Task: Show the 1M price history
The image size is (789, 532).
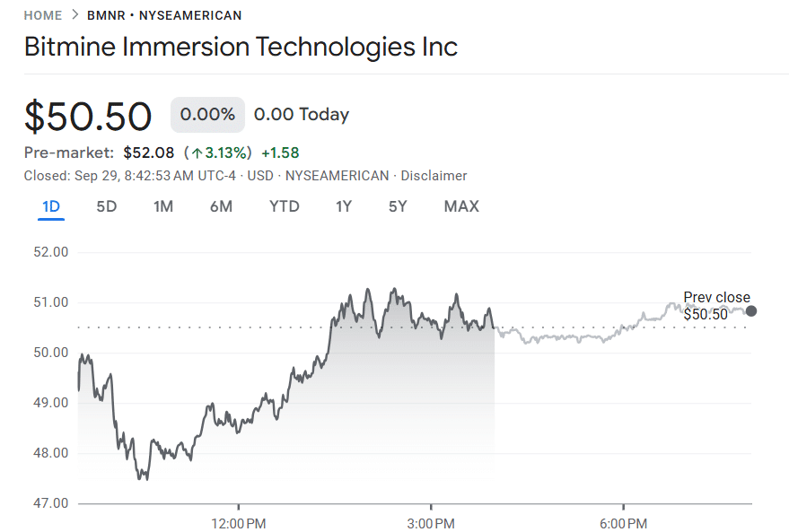Action: (x=163, y=206)
